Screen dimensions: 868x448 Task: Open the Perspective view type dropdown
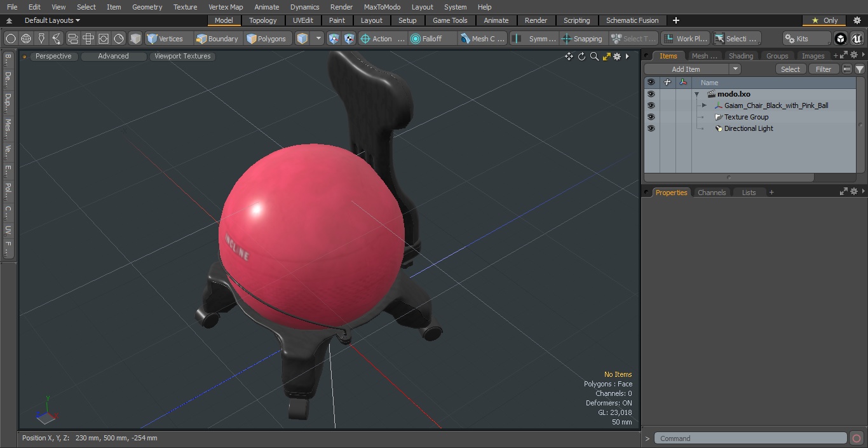[x=53, y=57]
